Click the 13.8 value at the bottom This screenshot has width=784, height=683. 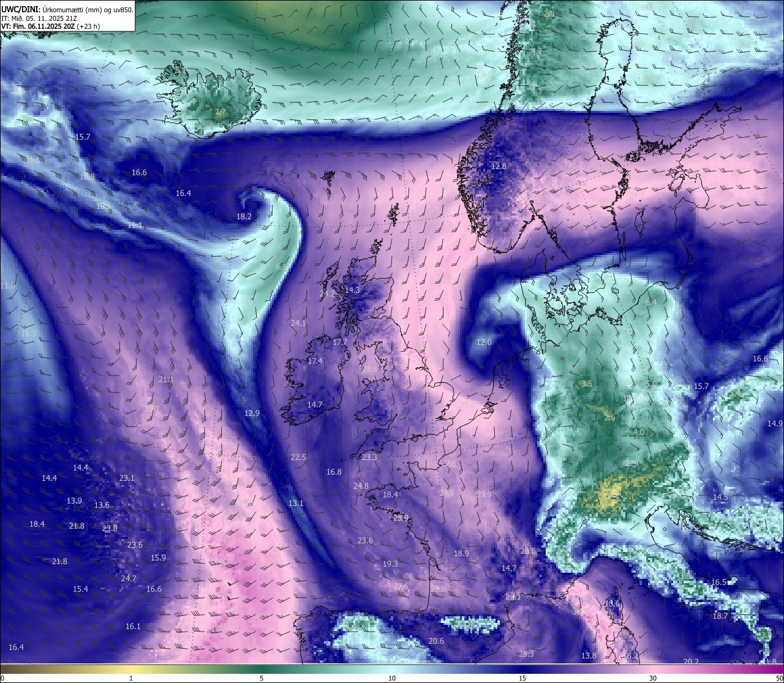click(589, 655)
